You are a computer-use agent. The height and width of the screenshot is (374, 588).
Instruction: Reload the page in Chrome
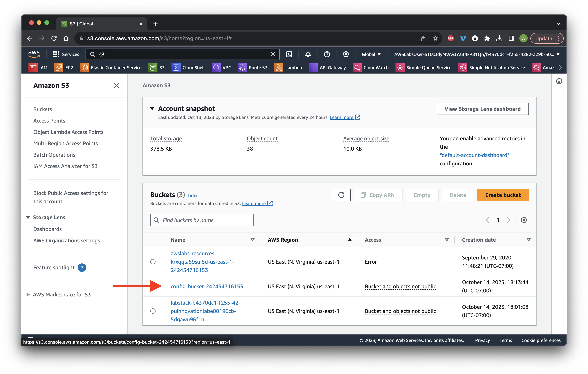(x=54, y=38)
